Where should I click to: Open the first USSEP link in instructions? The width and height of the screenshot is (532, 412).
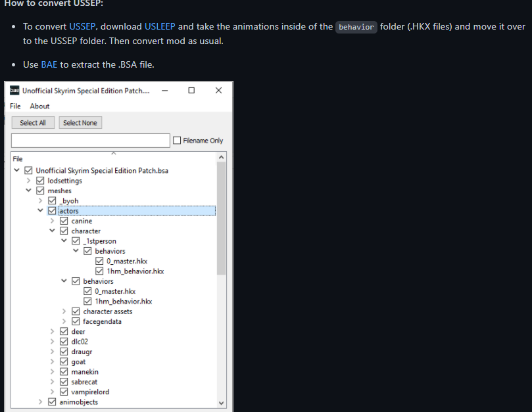(82, 26)
